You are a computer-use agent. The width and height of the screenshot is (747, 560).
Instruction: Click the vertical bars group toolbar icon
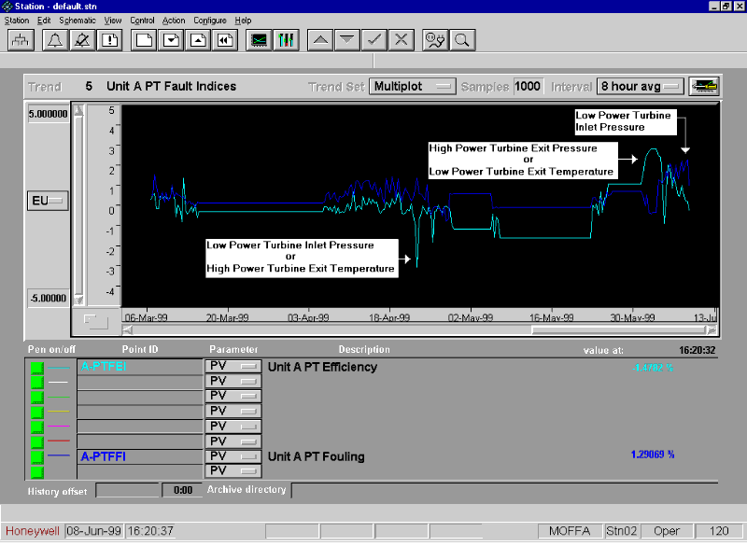pyautogui.click(x=287, y=40)
